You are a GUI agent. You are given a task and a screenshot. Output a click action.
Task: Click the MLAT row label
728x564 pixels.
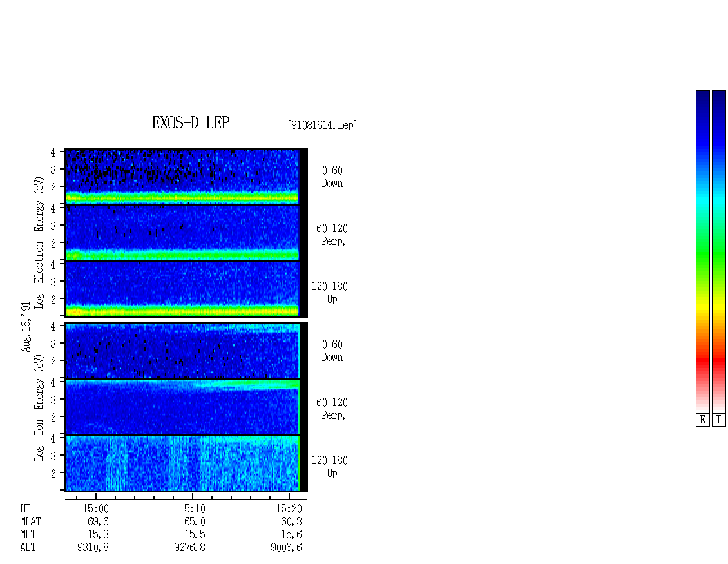(30, 521)
